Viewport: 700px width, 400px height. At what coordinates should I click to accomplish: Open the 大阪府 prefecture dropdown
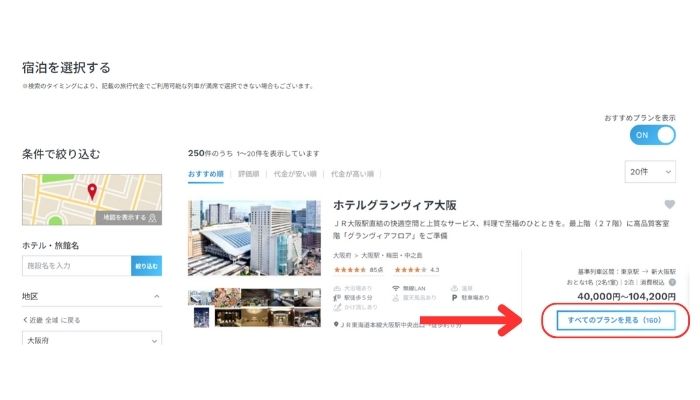[x=92, y=338]
